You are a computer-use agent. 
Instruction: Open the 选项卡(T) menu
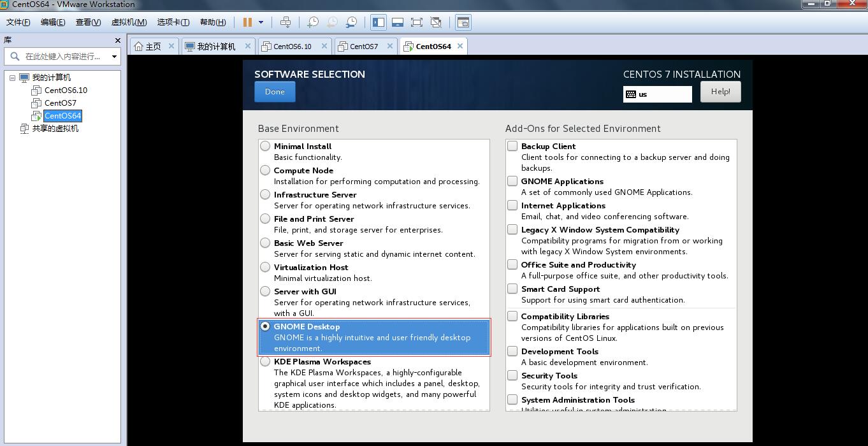click(173, 22)
